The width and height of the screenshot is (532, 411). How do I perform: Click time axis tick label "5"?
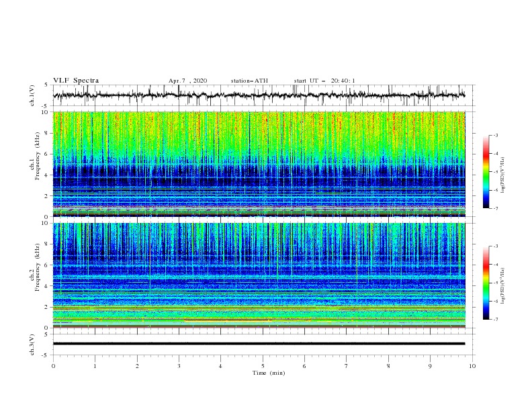click(x=263, y=366)
